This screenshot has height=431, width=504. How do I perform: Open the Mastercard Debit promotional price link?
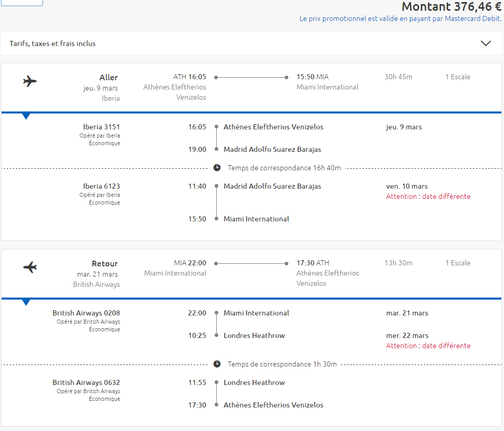click(x=400, y=18)
